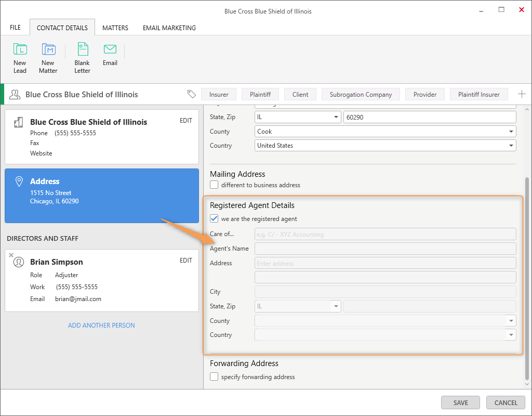The height and width of the screenshot is (416, 532).
Task: Select the CONTACT DETAILS tab
Action: coord(62,28)
